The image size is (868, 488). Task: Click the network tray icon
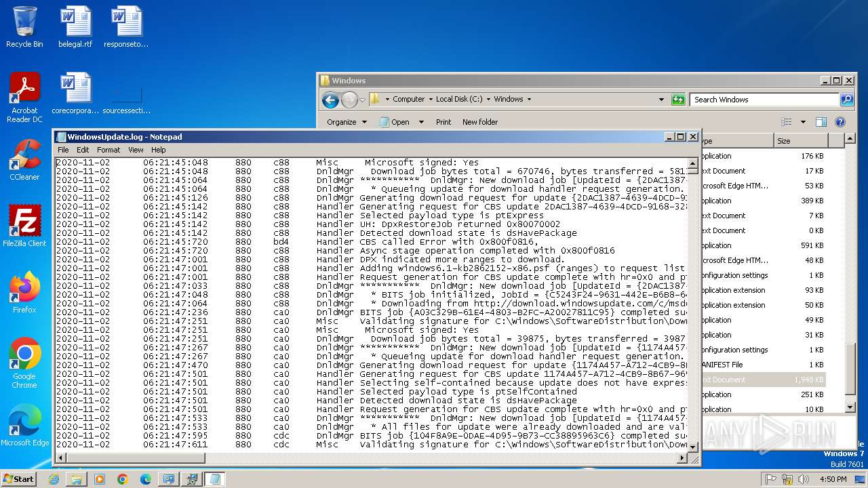click(787, 479)
